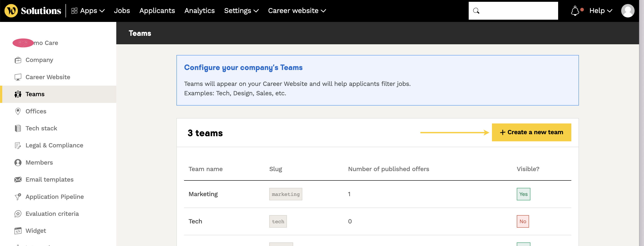Click the Company briefcase icon in sidebar

[18, 60]
